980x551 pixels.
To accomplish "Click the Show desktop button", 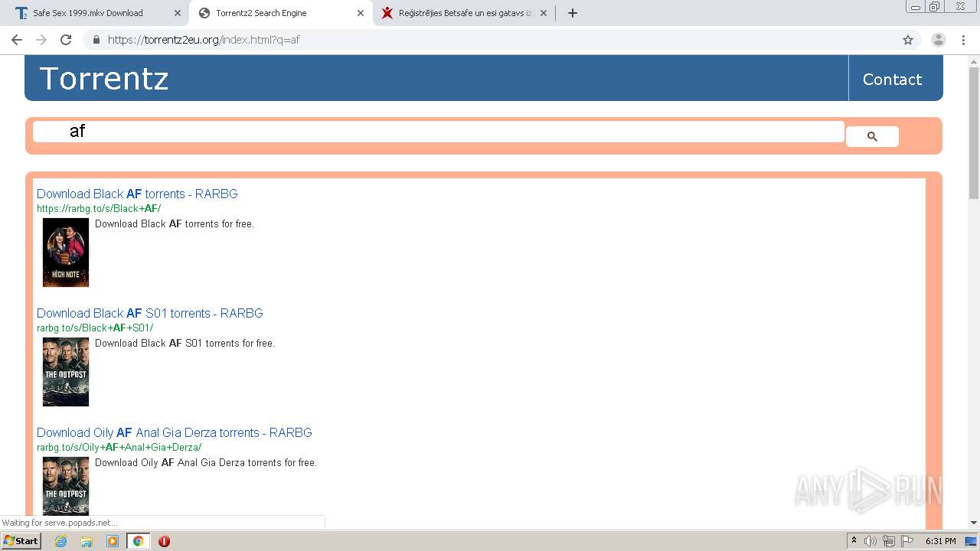I will tap(971, 541).
